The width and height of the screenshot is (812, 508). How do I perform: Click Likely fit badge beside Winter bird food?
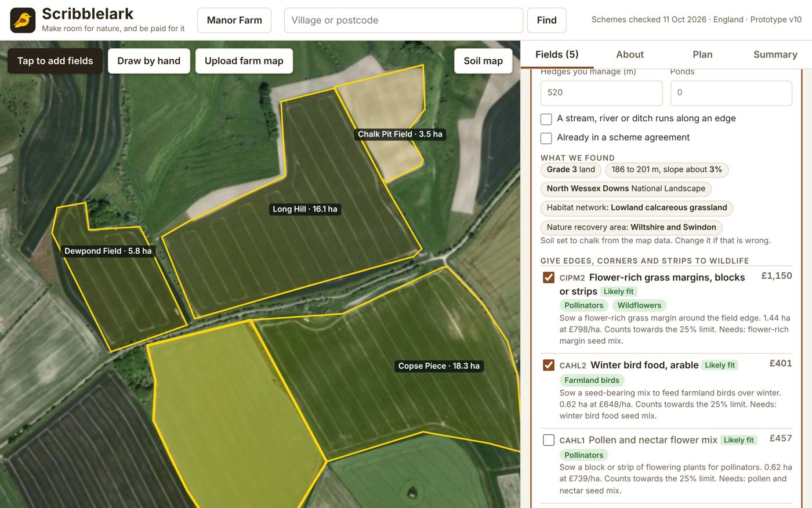[x=720, y=365]
